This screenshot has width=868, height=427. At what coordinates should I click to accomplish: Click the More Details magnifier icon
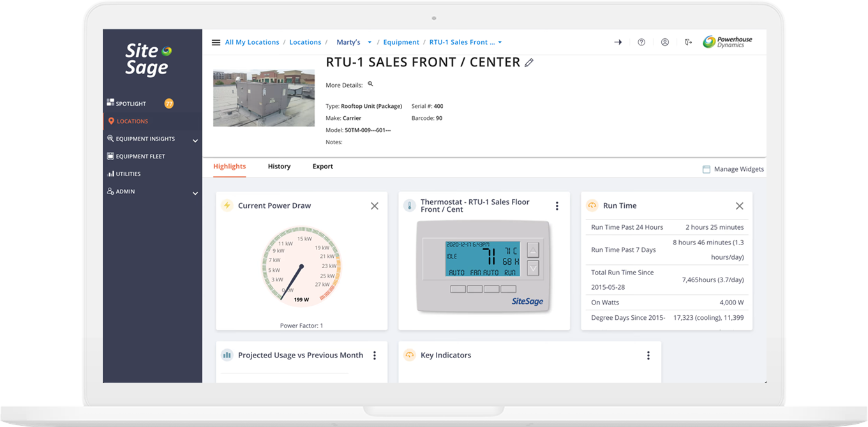(x=370, y=84)
